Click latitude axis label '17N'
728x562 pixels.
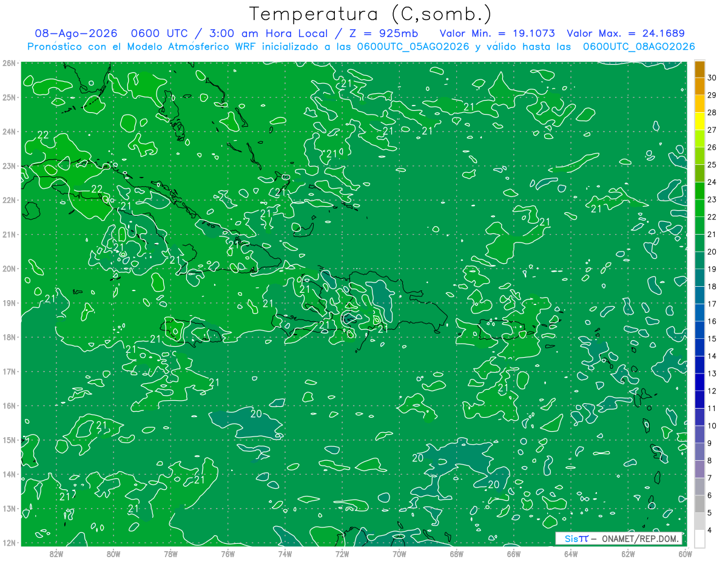[x=10, y=371]
